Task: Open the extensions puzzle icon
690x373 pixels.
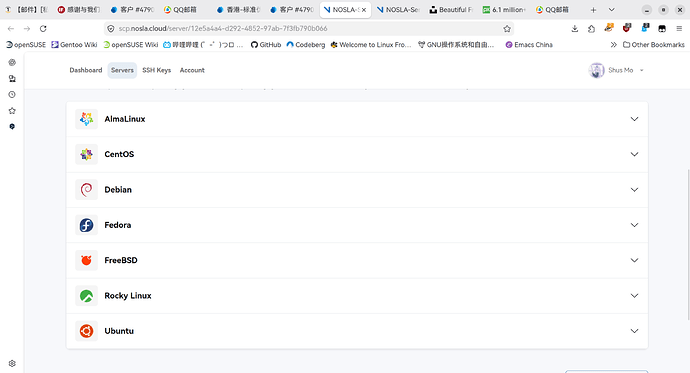Action: pyautogui.click(x=591, y=29)
